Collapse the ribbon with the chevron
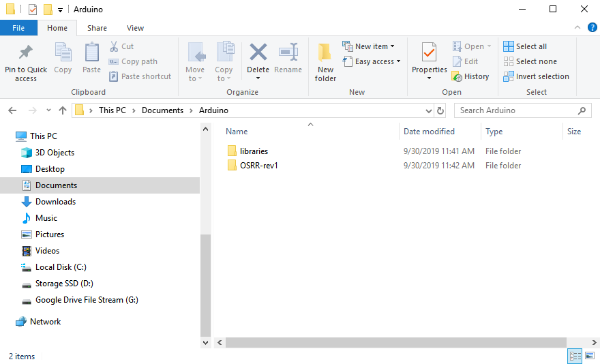Screen dimensions: 600x364 (x=577, y=27)
